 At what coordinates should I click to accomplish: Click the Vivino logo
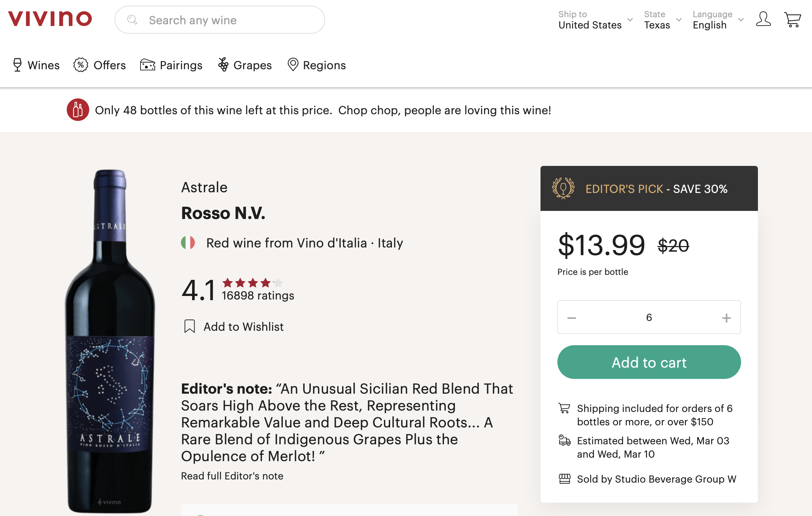(50, 19)
